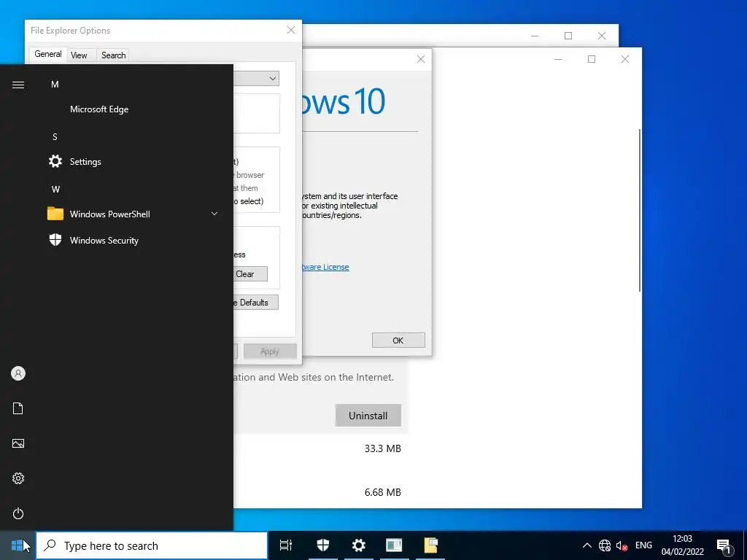Click the Windows Start button
The width and height of the screenshot is (747, 560).
(18, 545)
